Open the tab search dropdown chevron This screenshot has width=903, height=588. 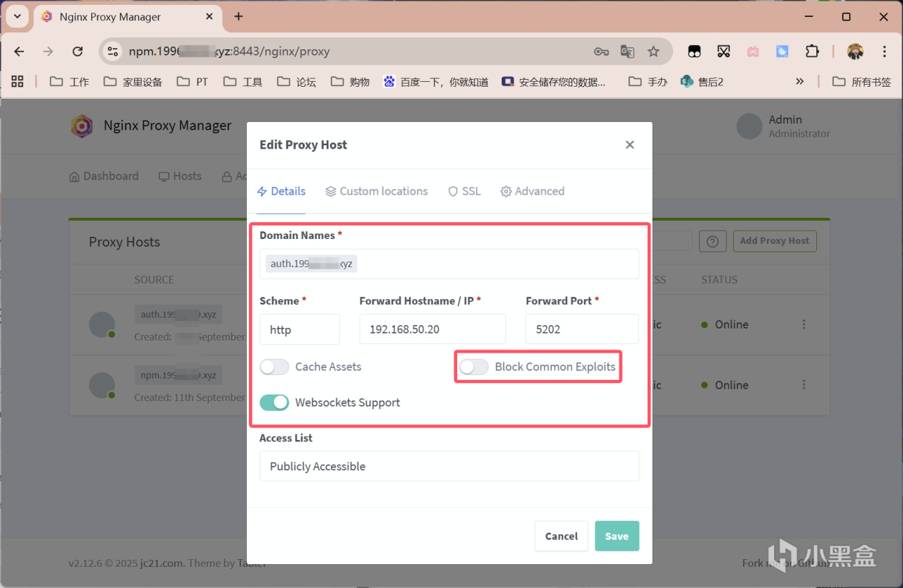tap(17, 16)
